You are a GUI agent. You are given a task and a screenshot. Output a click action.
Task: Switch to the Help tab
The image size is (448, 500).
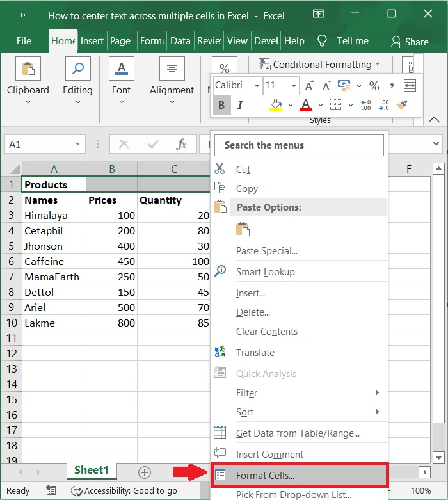click(x=294, y=41)
